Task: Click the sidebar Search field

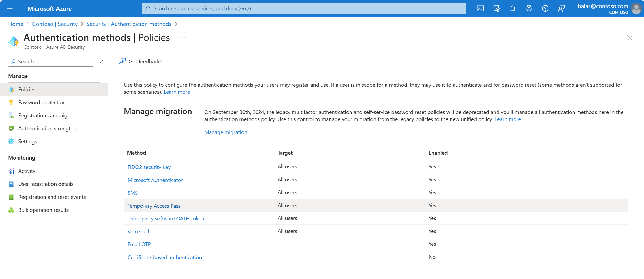Action: click(51, 62)
